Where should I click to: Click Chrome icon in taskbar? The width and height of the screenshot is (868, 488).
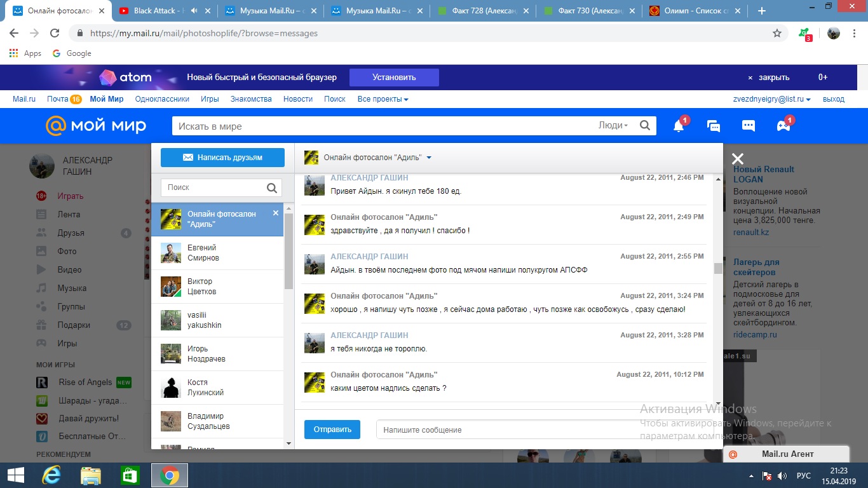pos(169,475)
